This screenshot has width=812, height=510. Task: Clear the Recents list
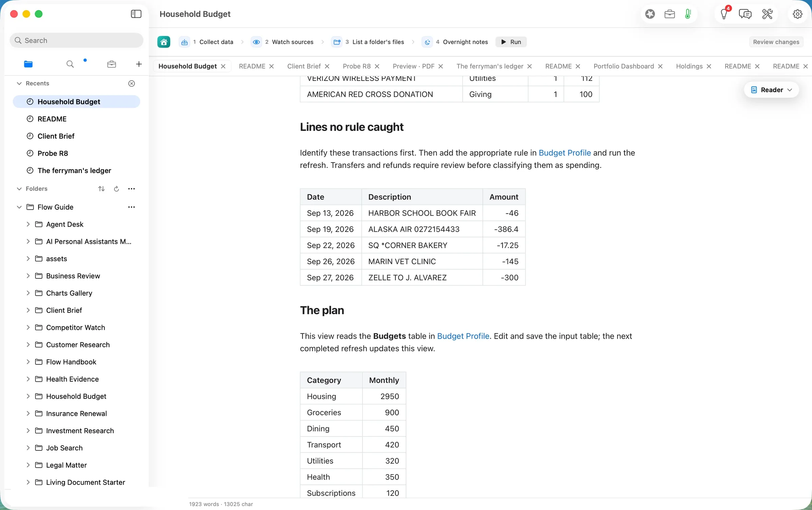point(132,84)
